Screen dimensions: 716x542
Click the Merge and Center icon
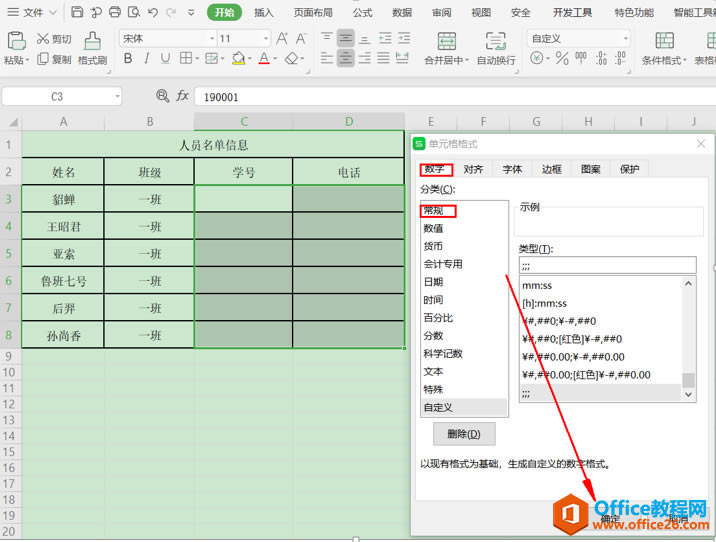(x=447, y=41)
